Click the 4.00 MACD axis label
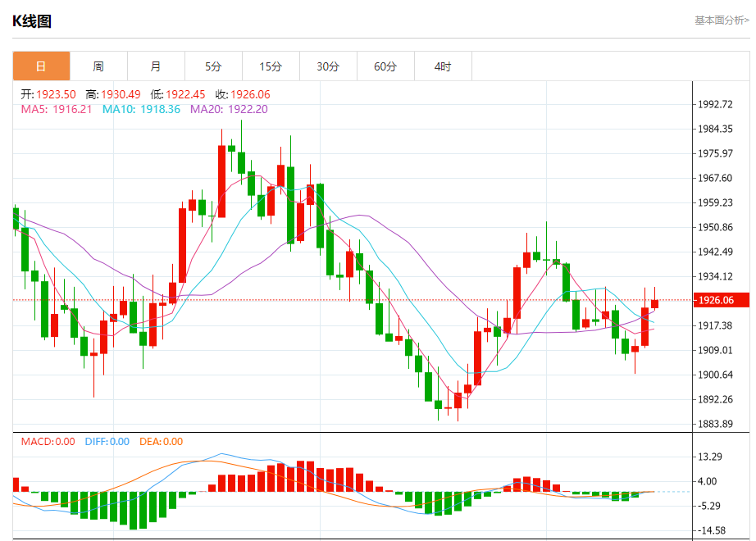The width and height of the screenshot is (756, 541). (708, 482)
